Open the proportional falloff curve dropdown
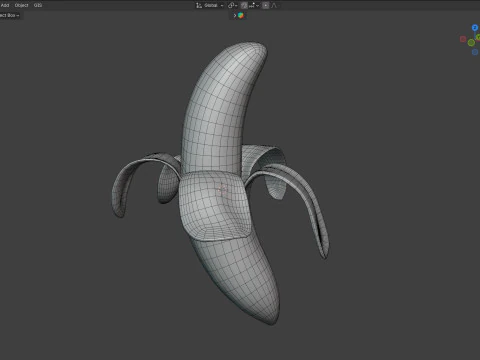 274,5
